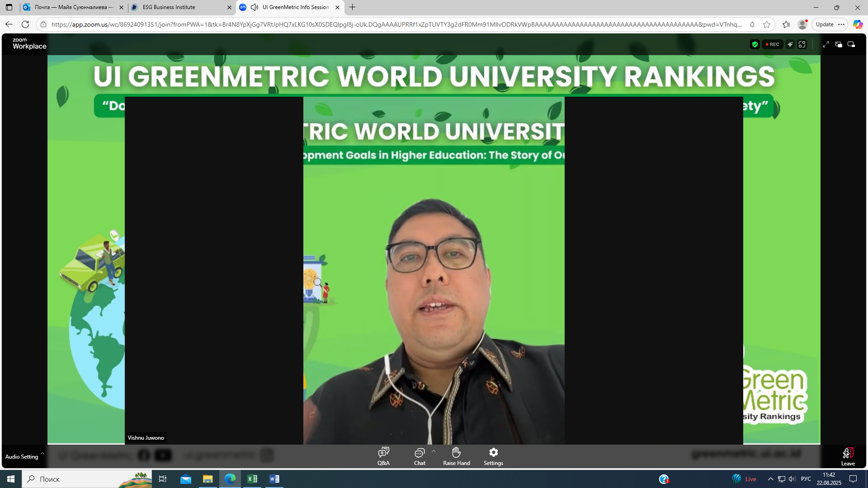This screenshot has height=488, width=868.
Task: Open the Windows Start menu
Action: [x=11, y=479]
